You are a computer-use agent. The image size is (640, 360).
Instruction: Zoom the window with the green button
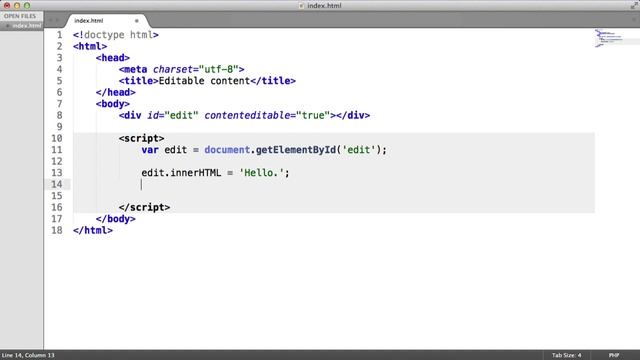(x=27, y=6)
